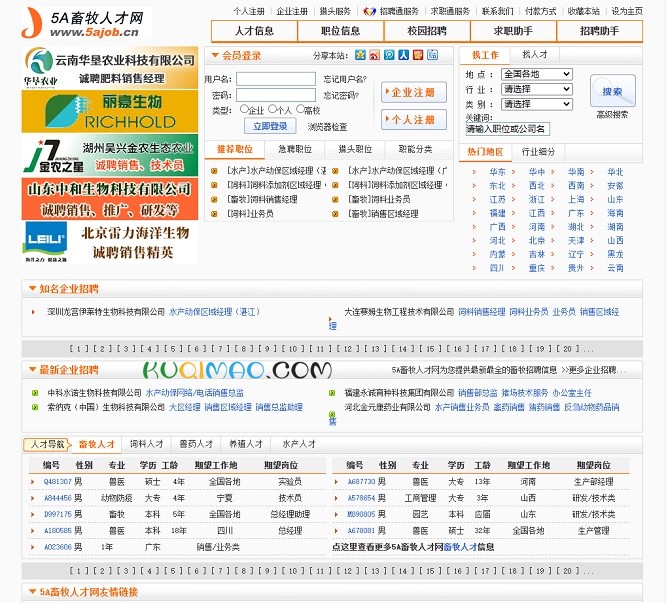This screenshot has height=603, width=666.
Task: Open resume number Q481307
Action: pos(58,482)
